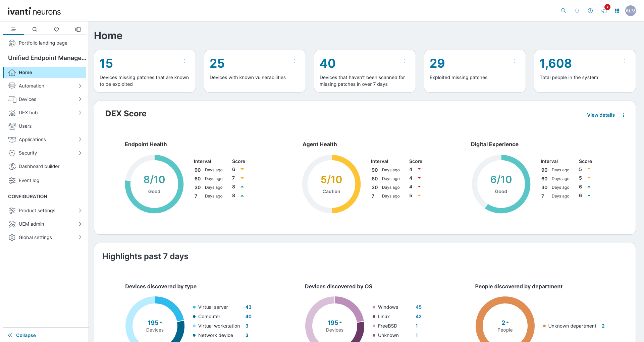This screenshot has height=342, width=644.
Task: Click the ivanti neurons logo
Action: coord(34,11)
